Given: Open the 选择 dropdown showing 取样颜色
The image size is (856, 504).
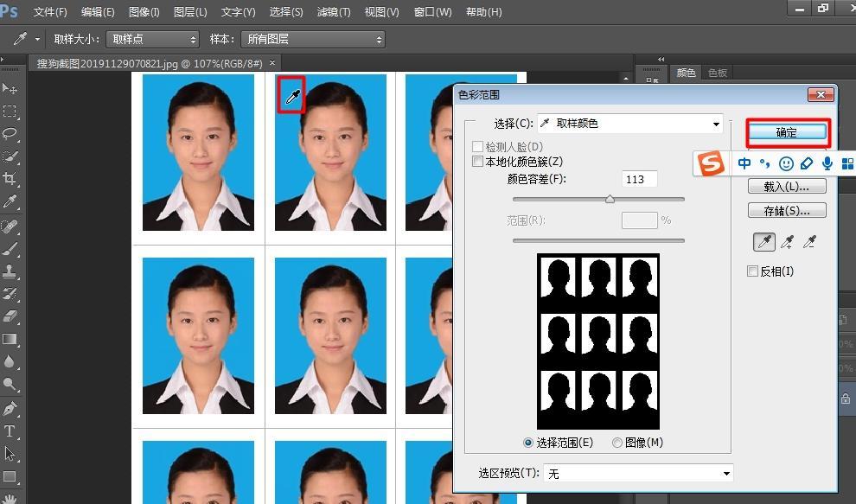Looking at the screenshot, I should 630,124.
